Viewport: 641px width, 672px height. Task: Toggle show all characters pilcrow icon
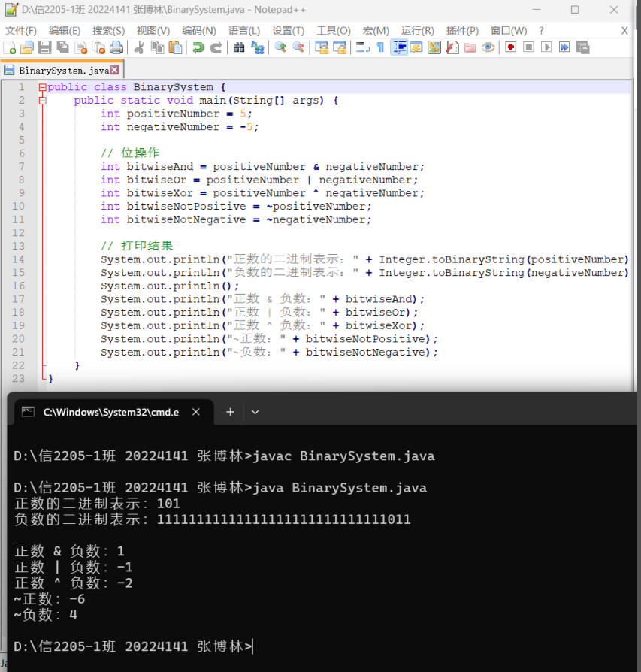[x=380, y=47]
